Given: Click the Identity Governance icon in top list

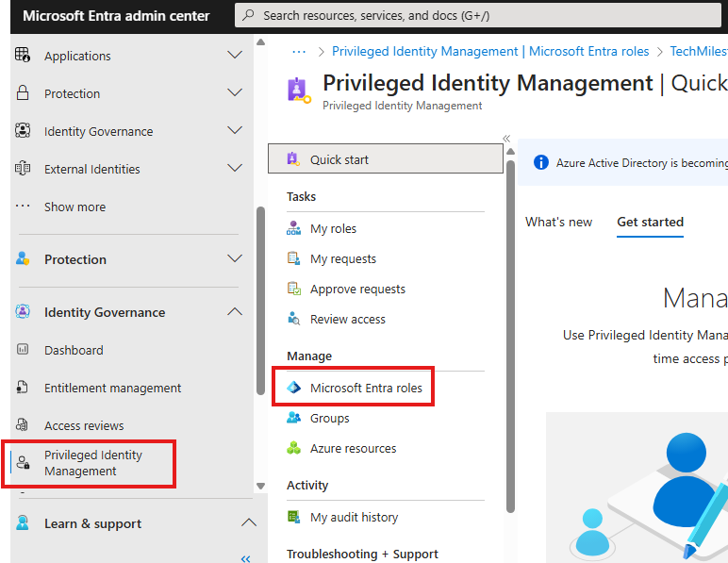Looking at the screenshot, I should click(x=23, y=130).
